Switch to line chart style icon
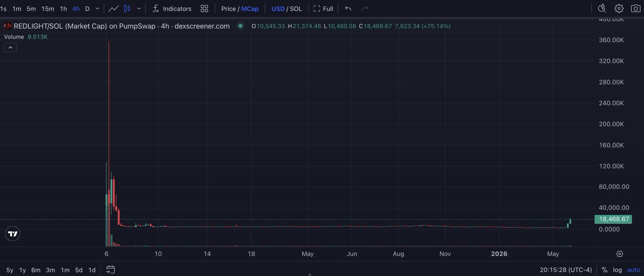Viewport: 644px width, 276px height. click(x=113, y=9)
